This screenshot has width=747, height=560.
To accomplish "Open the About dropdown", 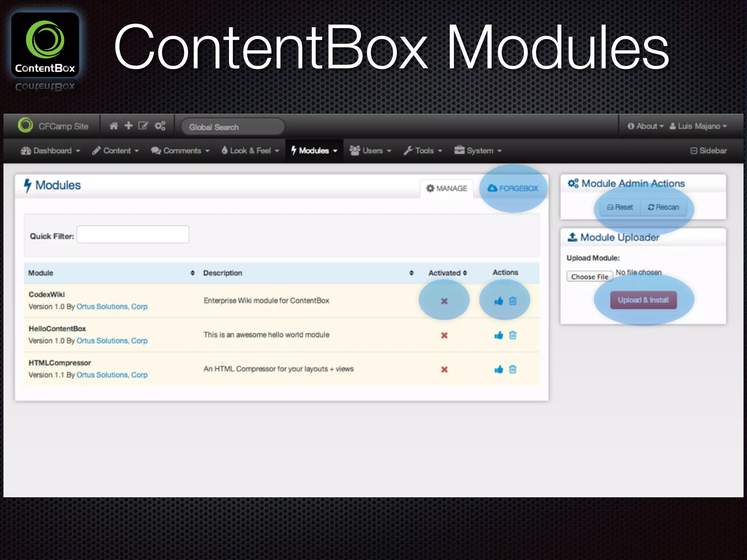I will click(x=645, y=126).
